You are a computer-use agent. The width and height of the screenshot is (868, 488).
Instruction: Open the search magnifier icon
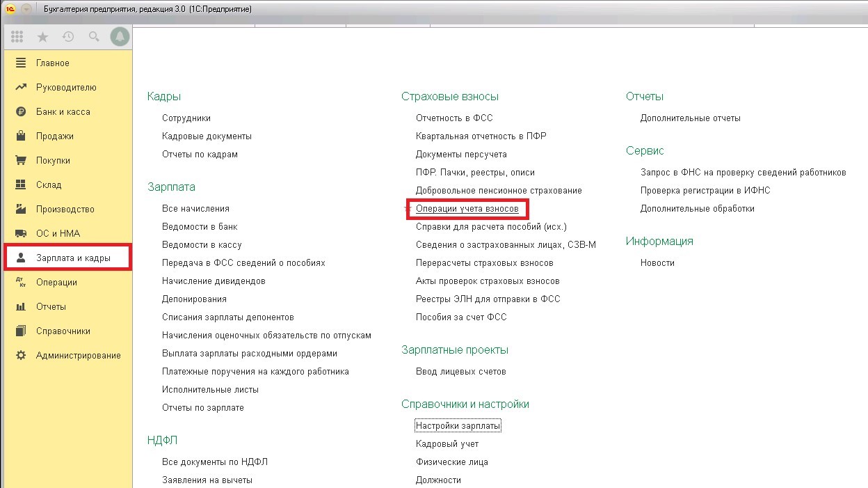point(94,37)
